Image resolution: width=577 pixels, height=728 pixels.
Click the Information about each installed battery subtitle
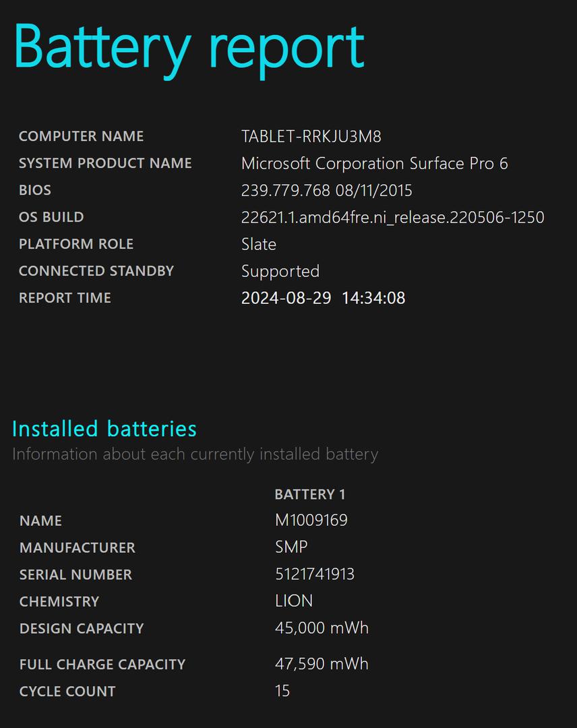[x=195, y=454]
